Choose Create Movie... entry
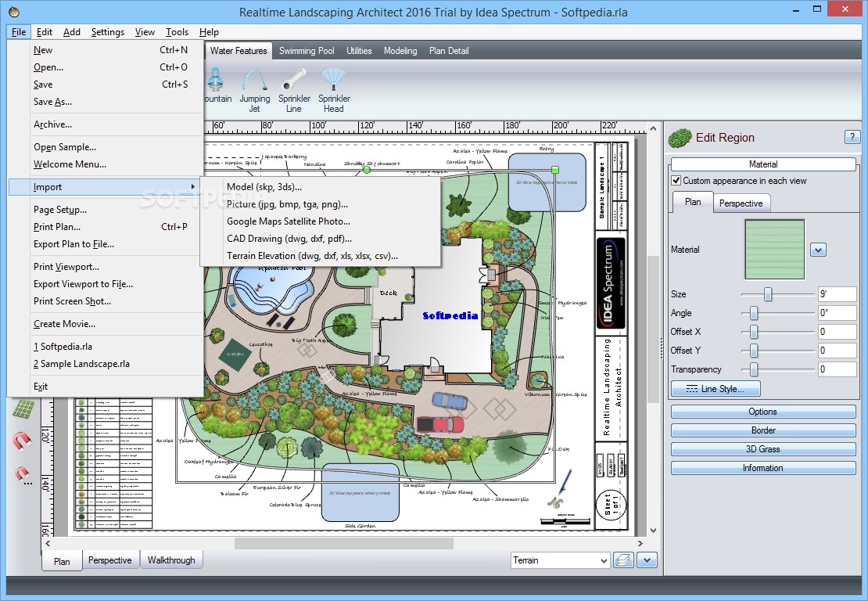This screenshot has height=601, width=868. 106,323
